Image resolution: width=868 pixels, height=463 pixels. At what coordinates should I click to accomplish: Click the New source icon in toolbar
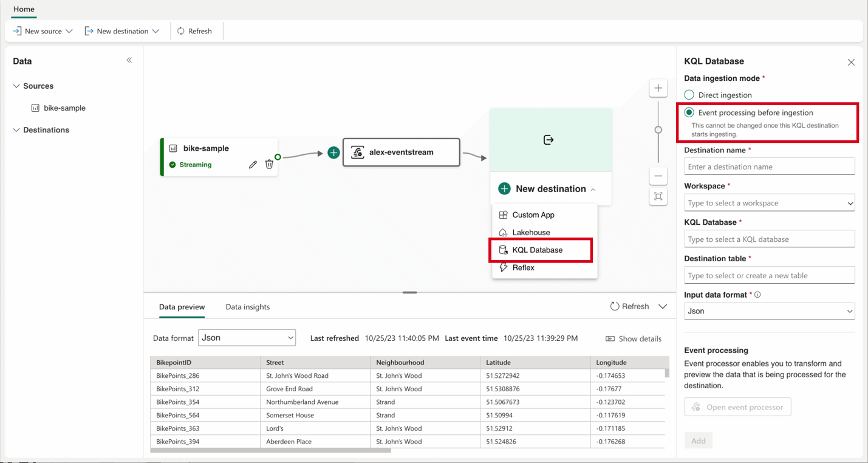point(17,31)
